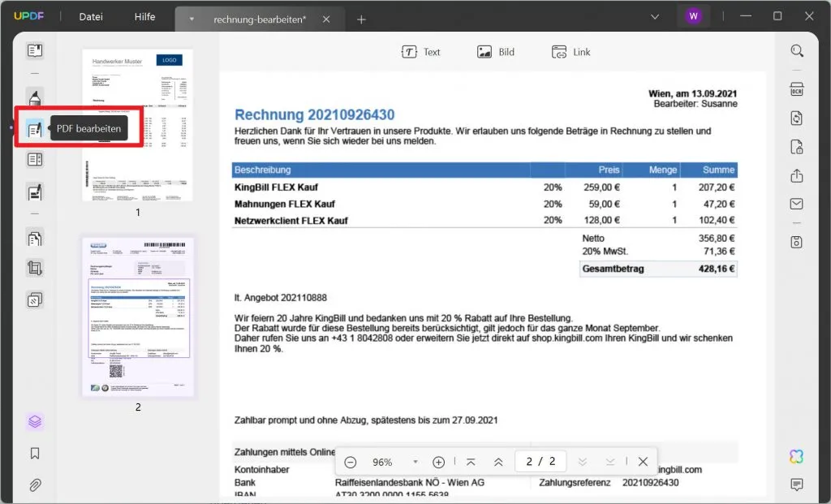The width and height of the screenshot is (831, 504).
Task: Click the Bild insert button
Action: click(496, 52)
